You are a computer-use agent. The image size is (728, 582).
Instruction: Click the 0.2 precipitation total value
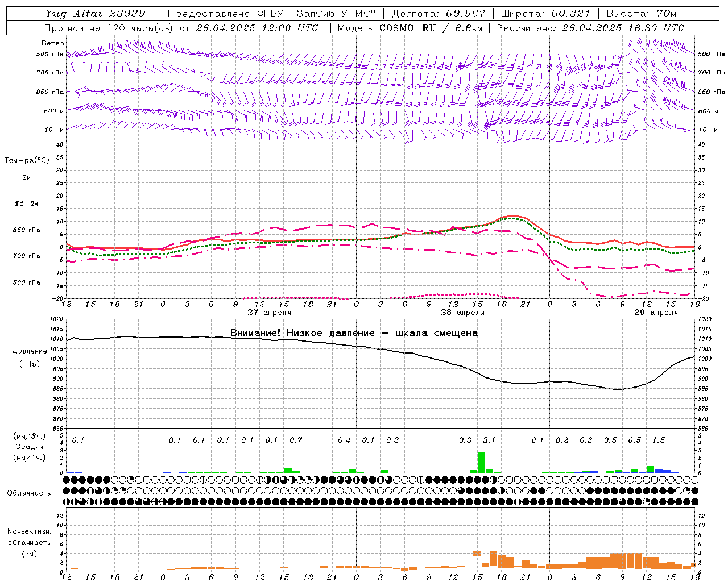click(562, 440)
